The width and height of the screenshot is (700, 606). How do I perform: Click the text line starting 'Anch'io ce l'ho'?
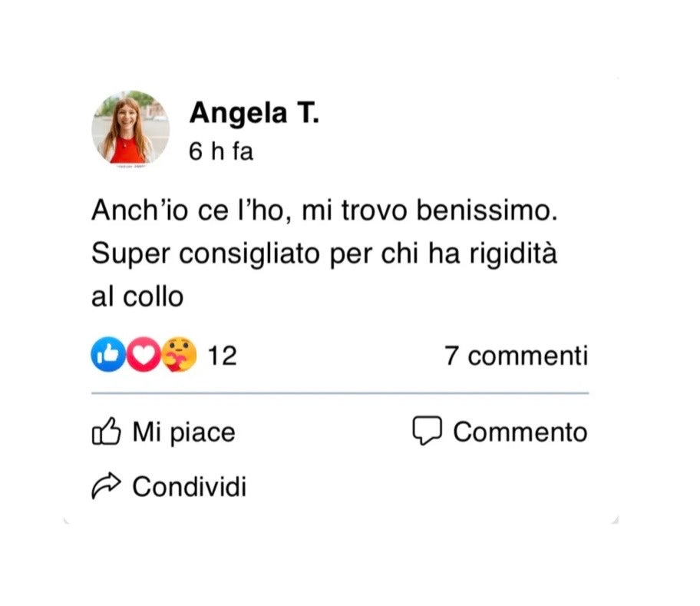point(325,210)
